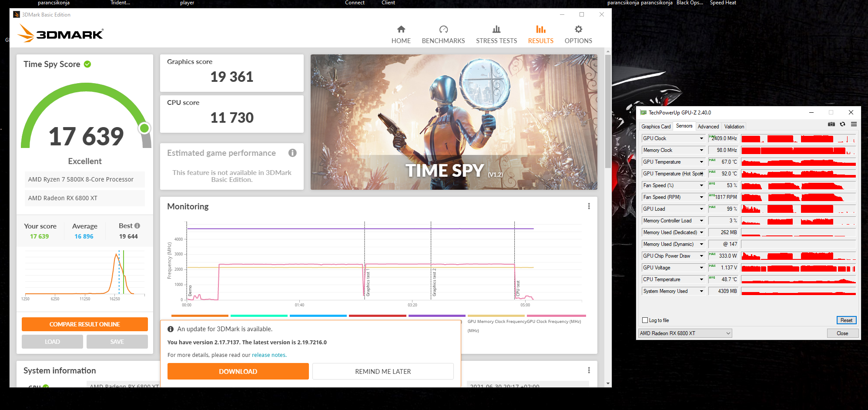Switch to the Graphics Card tab in GPU-Z
The height and width of the screenshot is (410, 868).
tap(656, 127)
